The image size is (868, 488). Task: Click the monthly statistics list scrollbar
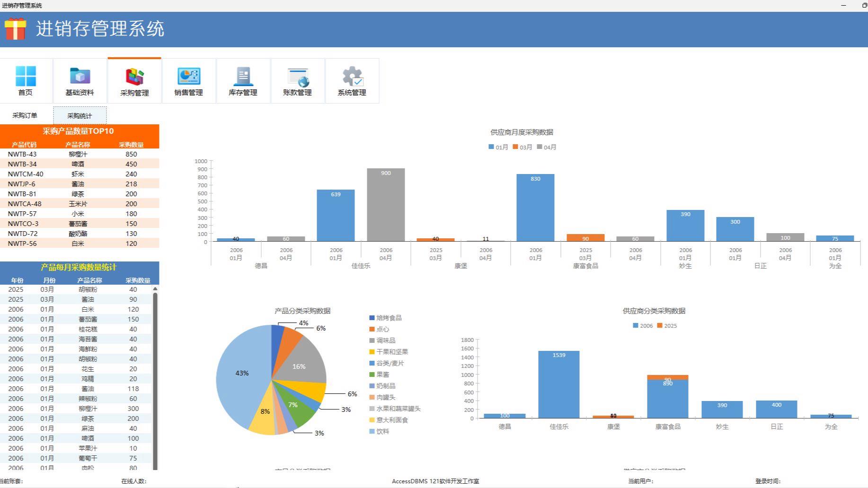coord(155,381)
